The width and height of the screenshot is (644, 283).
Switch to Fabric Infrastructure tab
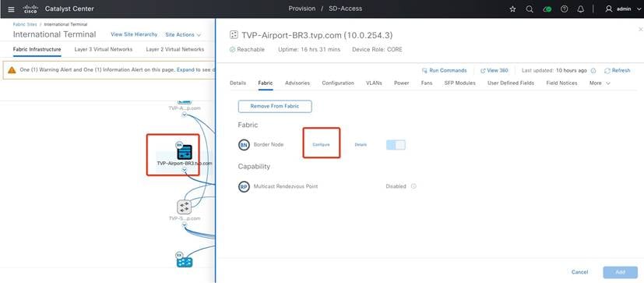[37, 49]
